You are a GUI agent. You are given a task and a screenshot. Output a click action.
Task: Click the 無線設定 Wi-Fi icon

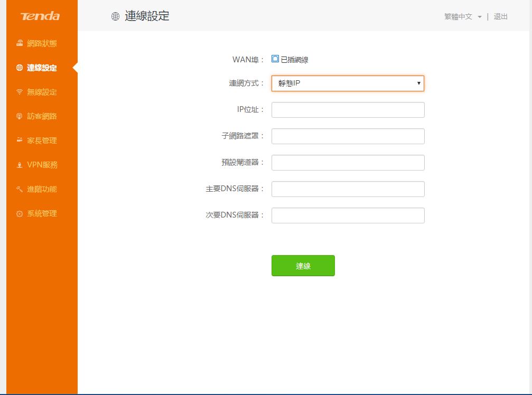(20, 92)
